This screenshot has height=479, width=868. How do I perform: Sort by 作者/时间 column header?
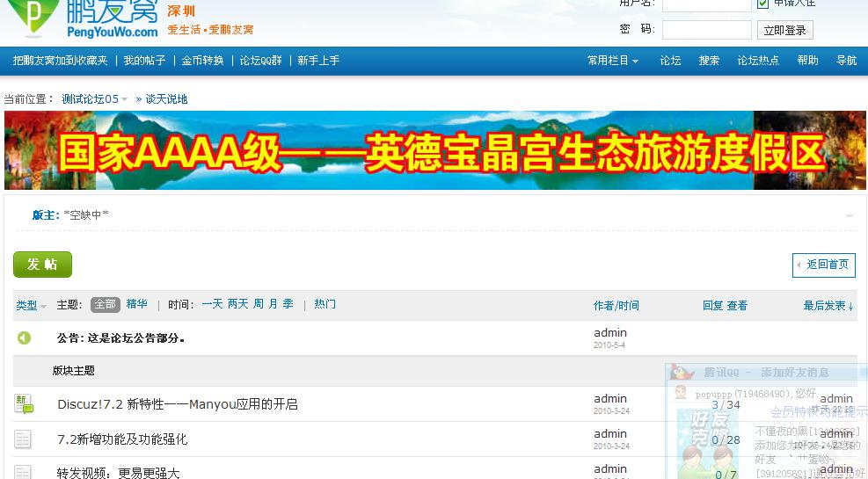click(616, 305)
